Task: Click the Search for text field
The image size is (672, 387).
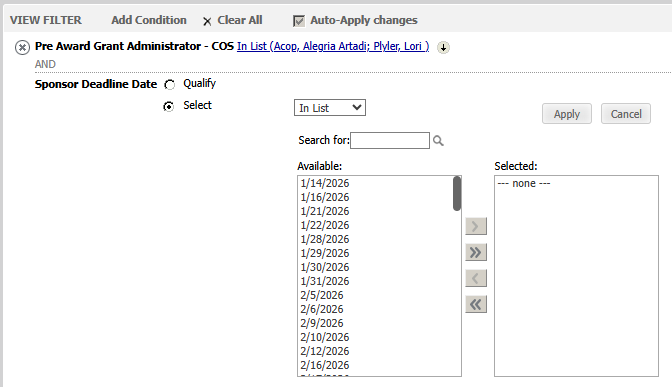Action: [390, 141]
